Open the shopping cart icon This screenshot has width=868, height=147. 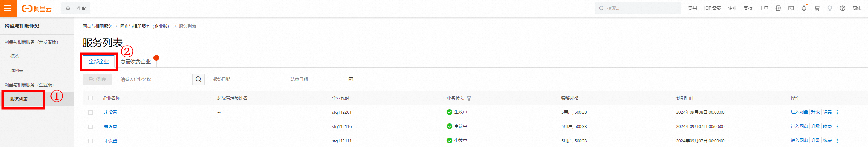click(x=817, y=8)
